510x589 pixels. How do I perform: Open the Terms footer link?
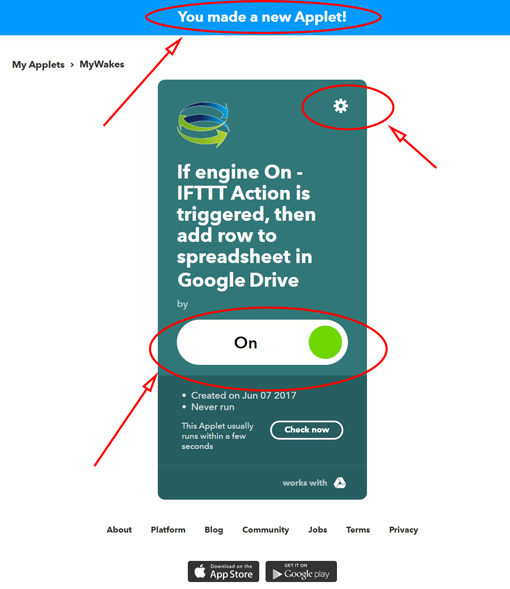pyautogui.click(x=358, y=530)
